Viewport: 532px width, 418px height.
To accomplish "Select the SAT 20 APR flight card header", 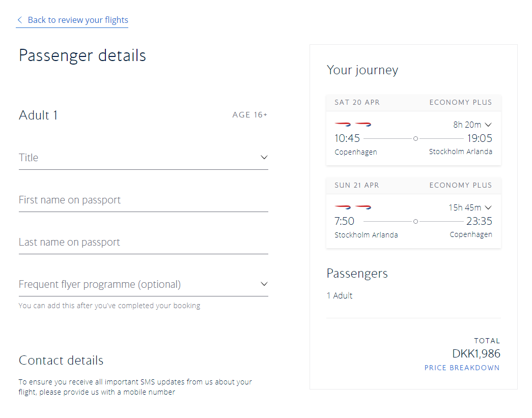I will pyautogui.click(x=413, y=102).
